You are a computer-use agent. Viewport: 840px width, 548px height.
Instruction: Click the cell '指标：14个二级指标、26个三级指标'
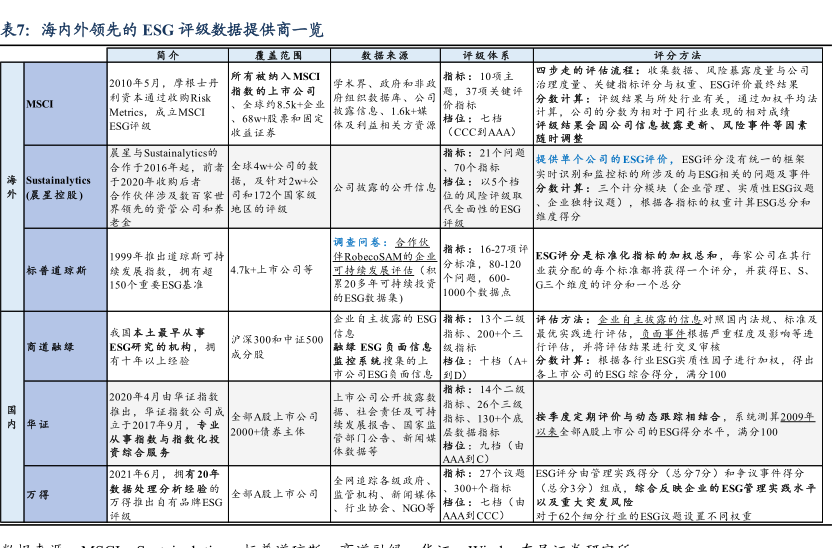(486, 424)
